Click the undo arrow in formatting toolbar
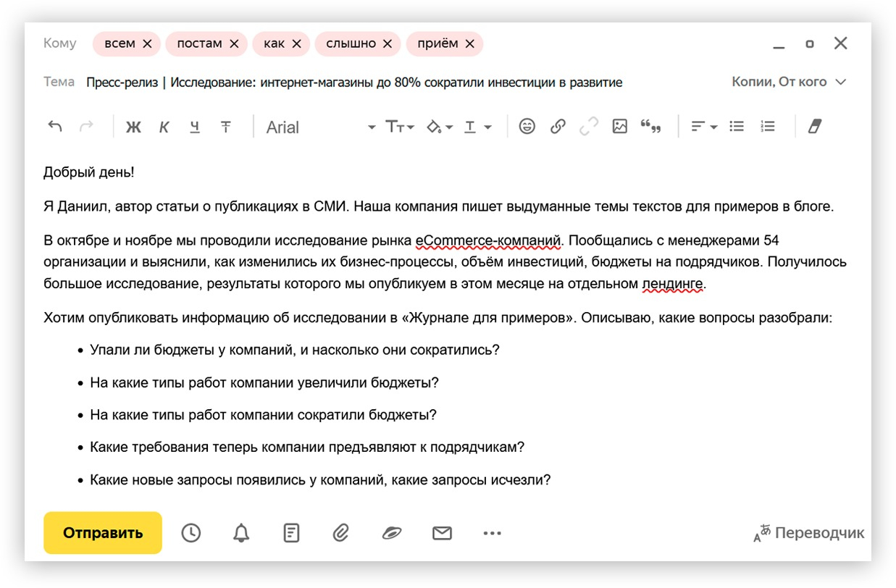This screenshot has height=588, width=896. click(x=55, y=127)
